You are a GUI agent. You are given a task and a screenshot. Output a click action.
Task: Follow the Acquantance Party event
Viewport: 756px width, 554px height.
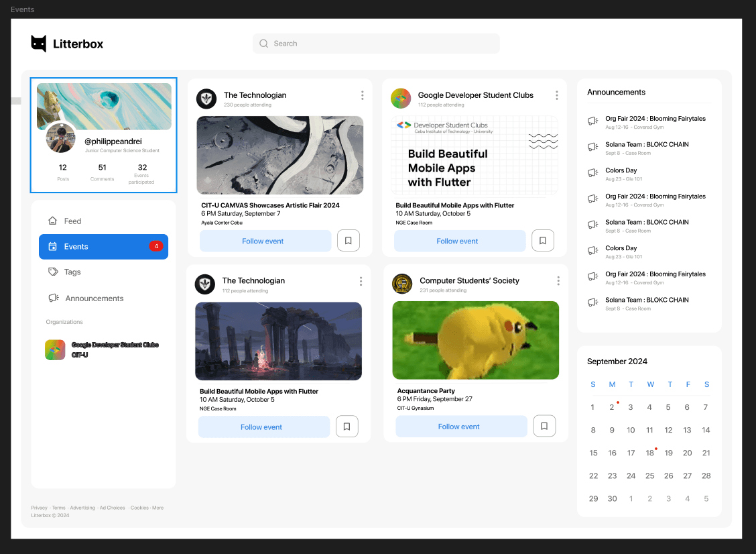[x=461, y=427]
